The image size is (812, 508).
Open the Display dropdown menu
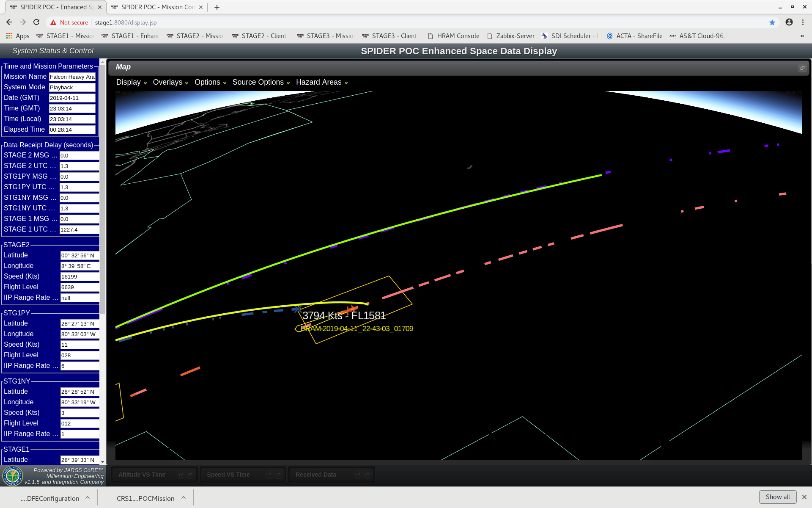click(x=132, y=83)
